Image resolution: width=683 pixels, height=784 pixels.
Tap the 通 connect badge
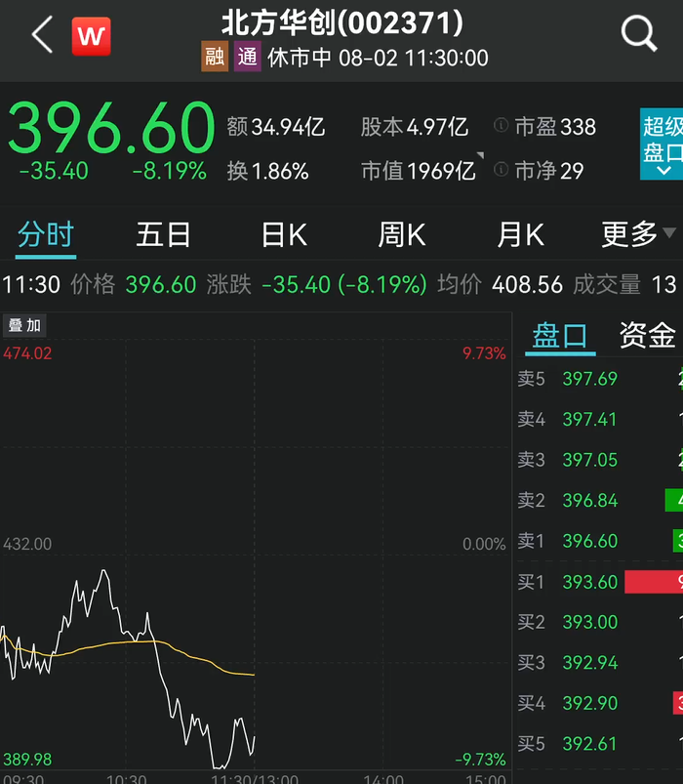(x=247, y=58)
